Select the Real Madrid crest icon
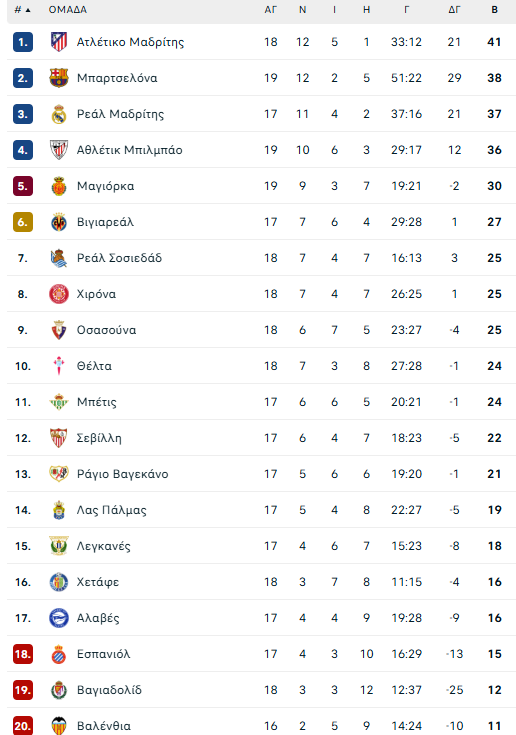516x735 pixels. tap(59, 114)
